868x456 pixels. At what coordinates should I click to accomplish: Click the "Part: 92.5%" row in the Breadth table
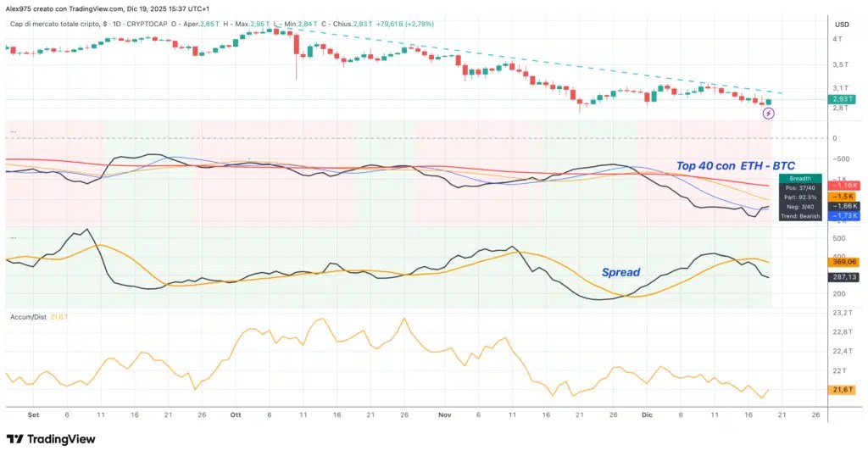pyautogui.click(x=800, y=197)
